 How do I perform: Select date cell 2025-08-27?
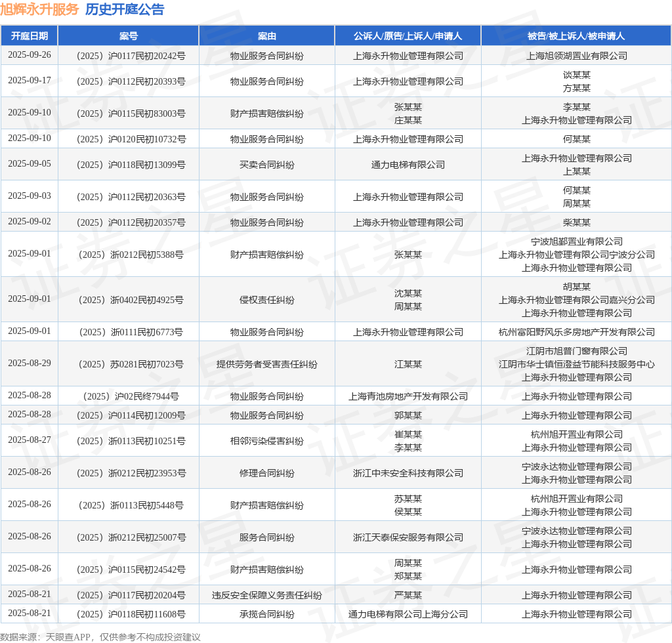(x=29, y=440)
